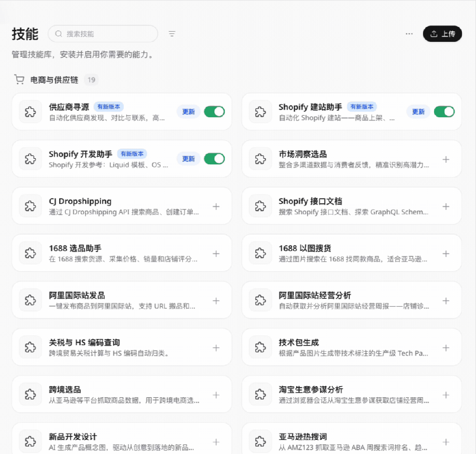Click the upload icon on the 上传 button
Screen dimensions: 476x454
tap(434, 33)
